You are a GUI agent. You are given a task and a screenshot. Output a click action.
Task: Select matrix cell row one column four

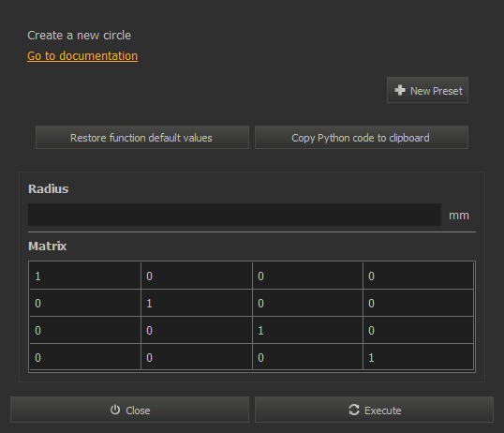click(418, 276)
